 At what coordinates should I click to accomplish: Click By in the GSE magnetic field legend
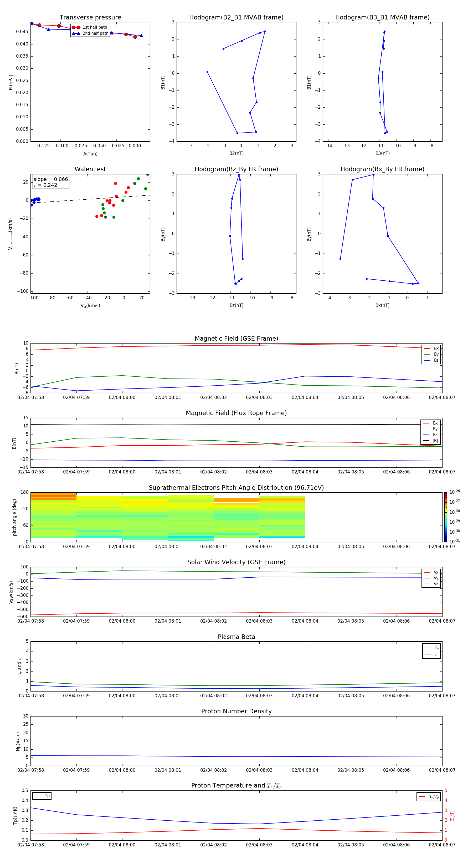pyautogui.click(x=431, y=354)
